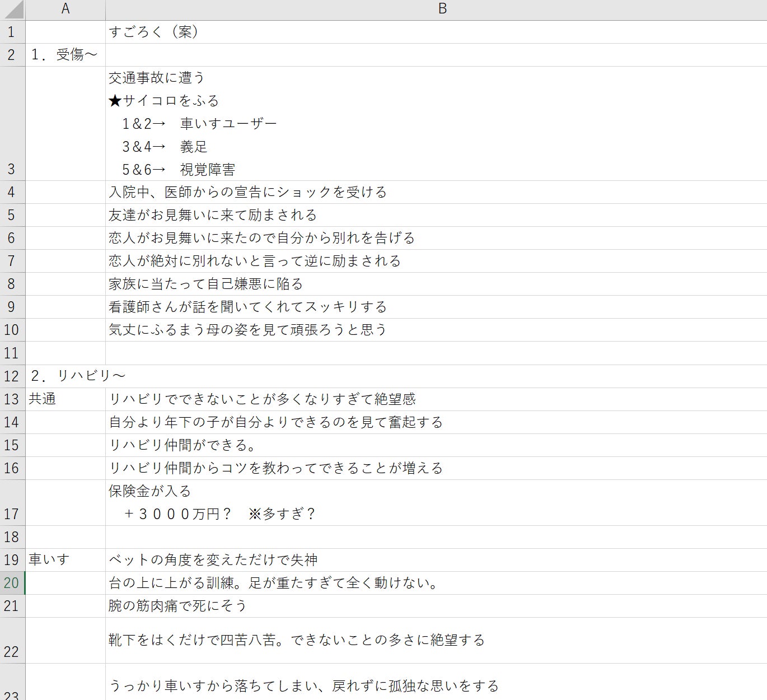
Task: Click the cell about 靴下をはくだけで四苦八苦
Action: (x=280, y=641)
